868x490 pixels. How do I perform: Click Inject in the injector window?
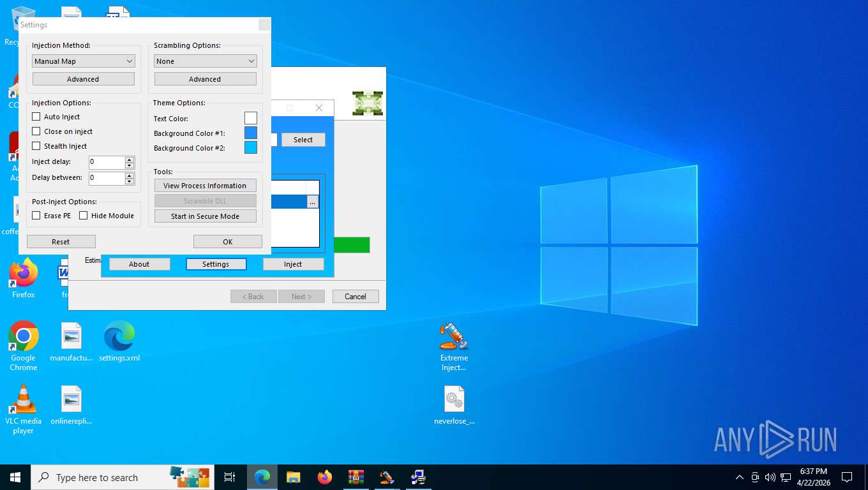[293, 264]
